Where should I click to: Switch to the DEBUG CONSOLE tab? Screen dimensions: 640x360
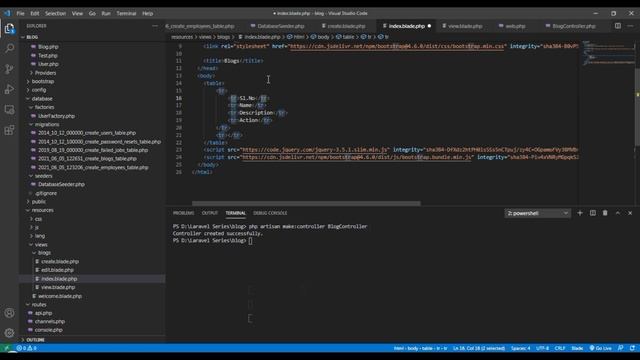click(270, 213)
